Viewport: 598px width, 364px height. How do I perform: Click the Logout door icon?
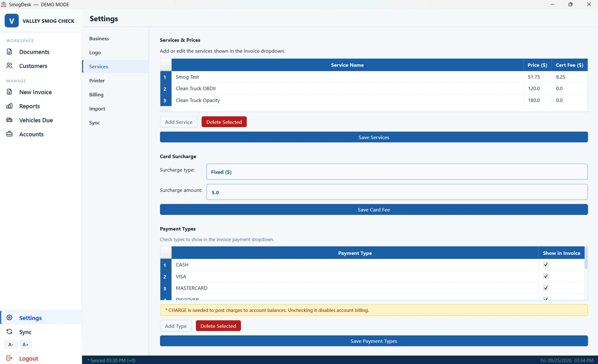10,358
